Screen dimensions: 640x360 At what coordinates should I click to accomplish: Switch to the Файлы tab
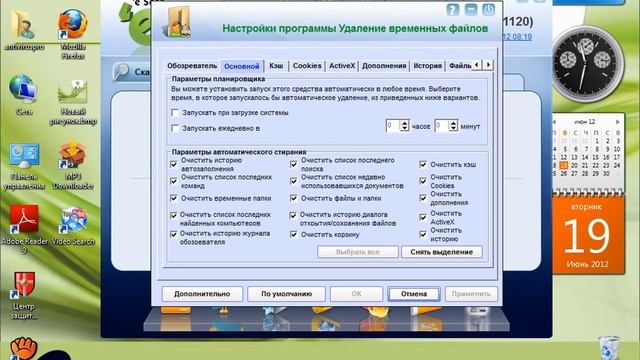tap(459, 66)
